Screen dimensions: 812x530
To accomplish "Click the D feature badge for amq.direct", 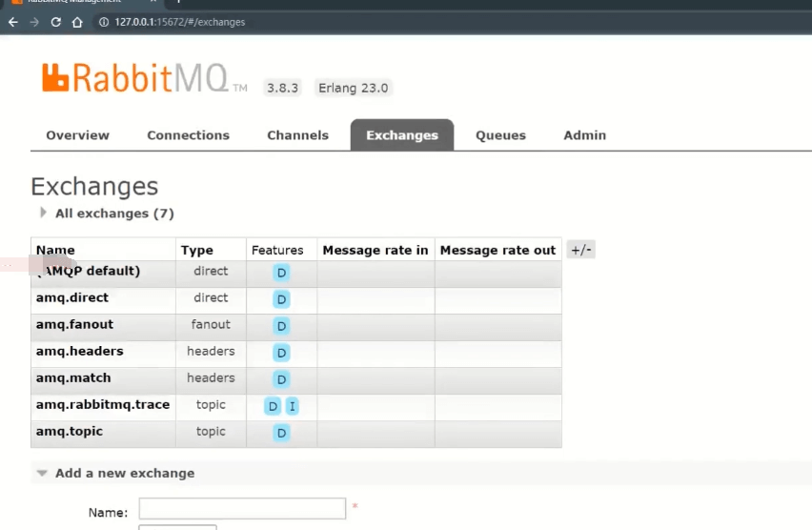I will coord(281,299).
